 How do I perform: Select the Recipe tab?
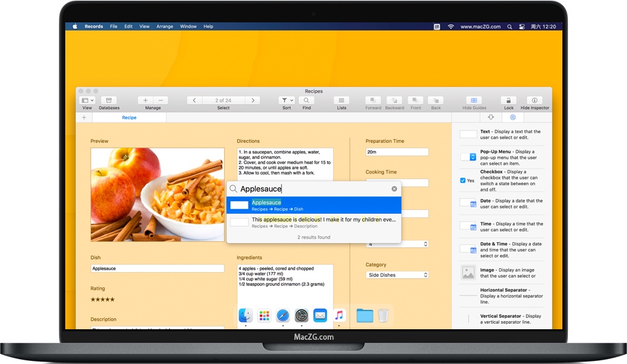coord(129,117)
